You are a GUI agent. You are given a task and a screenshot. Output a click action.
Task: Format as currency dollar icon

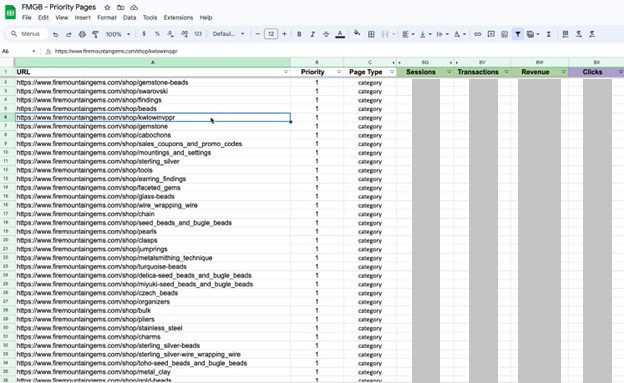tap(144, 34)
